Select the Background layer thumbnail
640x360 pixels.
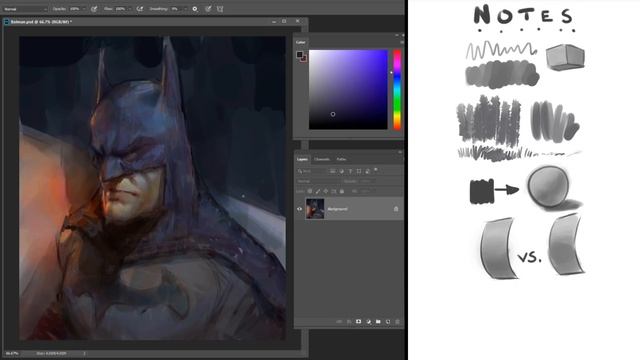[315, 209]
